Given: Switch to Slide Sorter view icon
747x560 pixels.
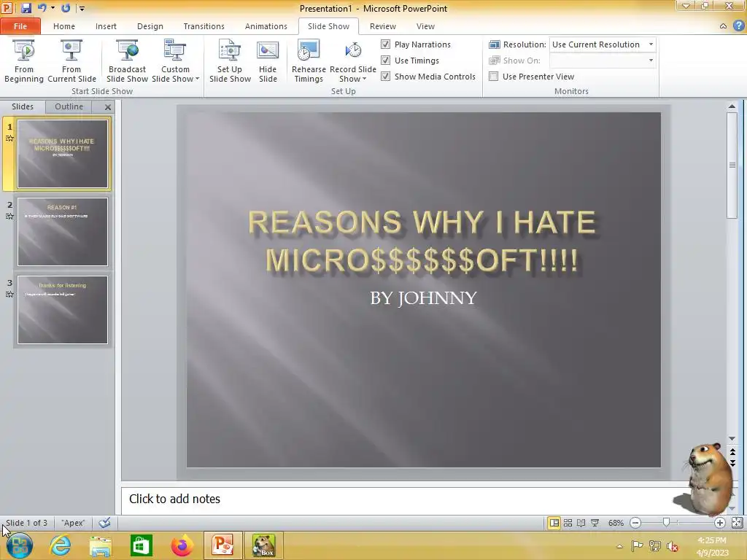Looking at the screenshot, I should (x=568, y=523).
